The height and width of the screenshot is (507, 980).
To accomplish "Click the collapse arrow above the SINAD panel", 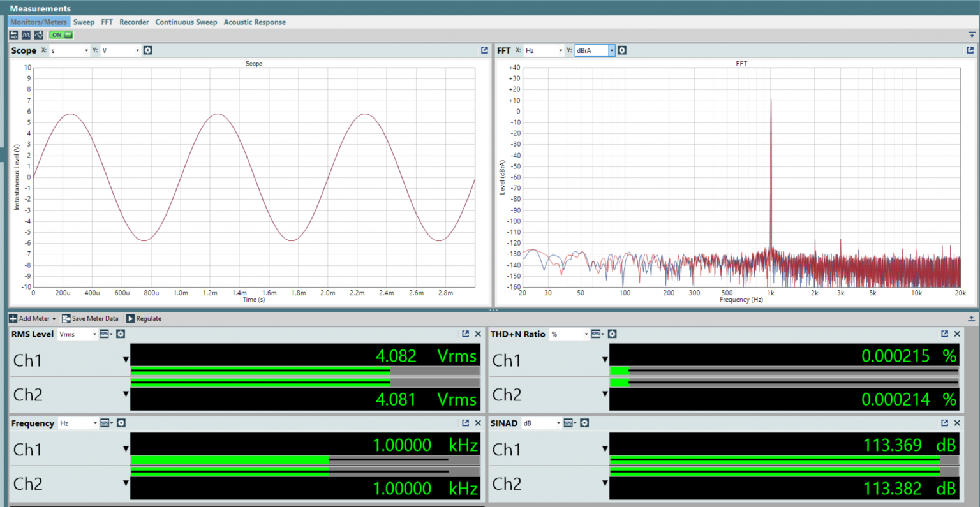I will coord(972,318).
